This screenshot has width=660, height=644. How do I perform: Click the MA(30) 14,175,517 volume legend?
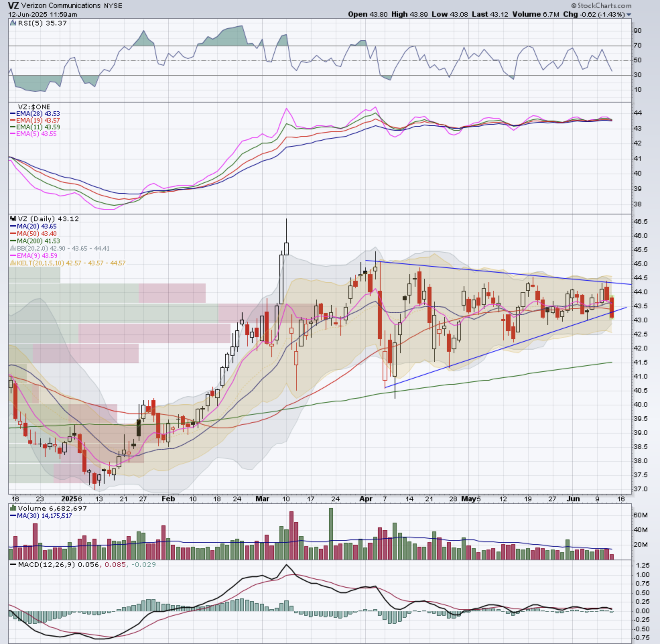click(x=41, y=515)
